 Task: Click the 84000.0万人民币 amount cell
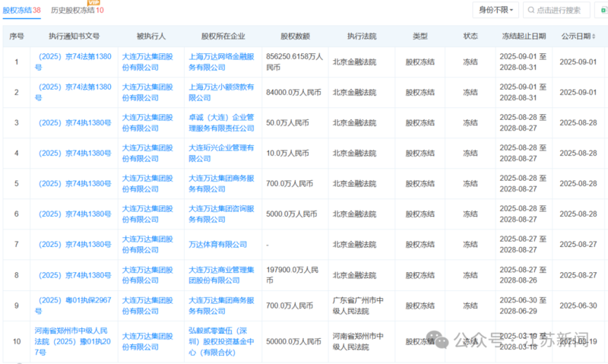[293, 92]
